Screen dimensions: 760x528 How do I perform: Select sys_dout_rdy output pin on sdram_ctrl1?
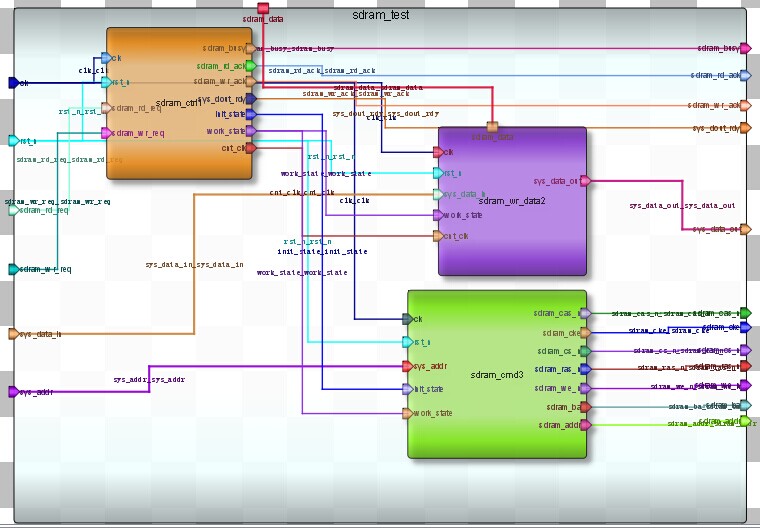click(x=251, y=99)
